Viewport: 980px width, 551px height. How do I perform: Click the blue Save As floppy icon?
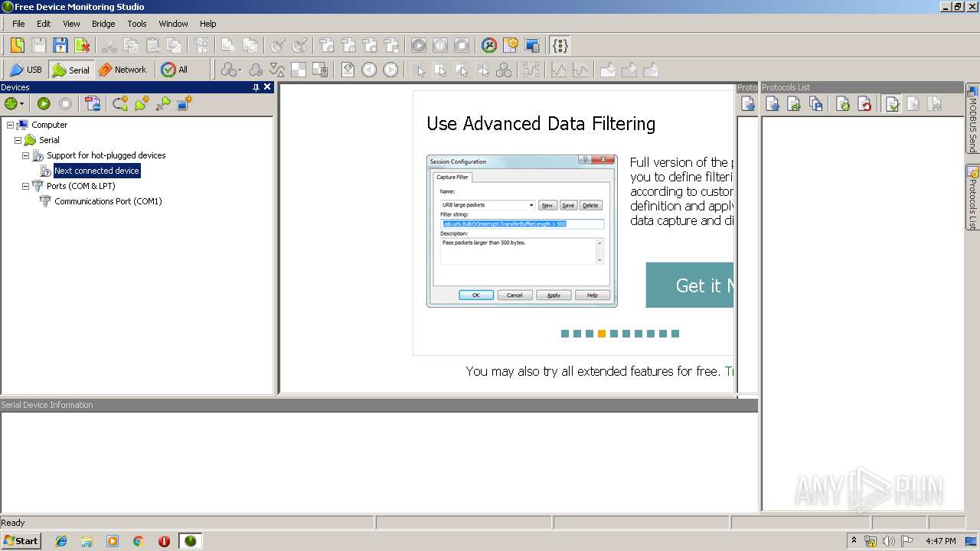coord(60,45)
